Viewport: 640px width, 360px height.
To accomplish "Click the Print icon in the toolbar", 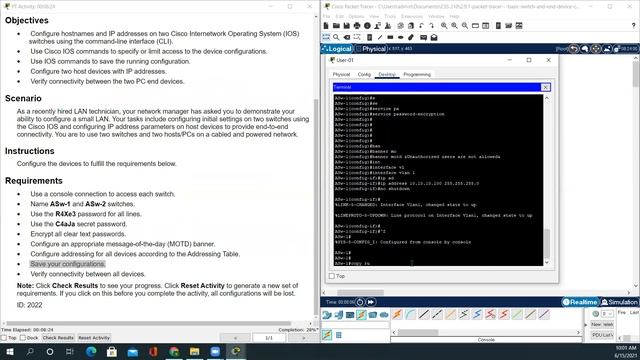I will pyautogui.click(x=357, y=26).
